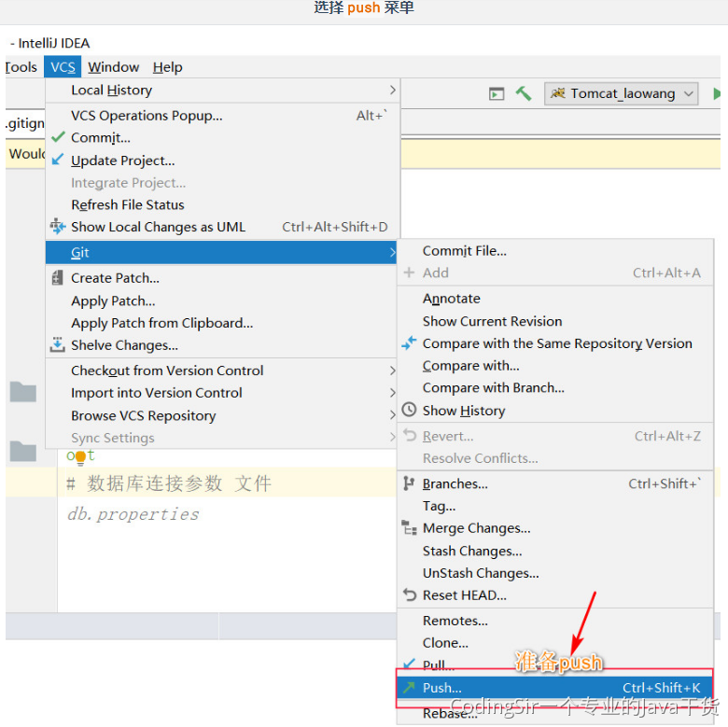Click the Reset HEAD arrow icon
Viewport: 728px width, 727px height.
[x=410, y=594]
